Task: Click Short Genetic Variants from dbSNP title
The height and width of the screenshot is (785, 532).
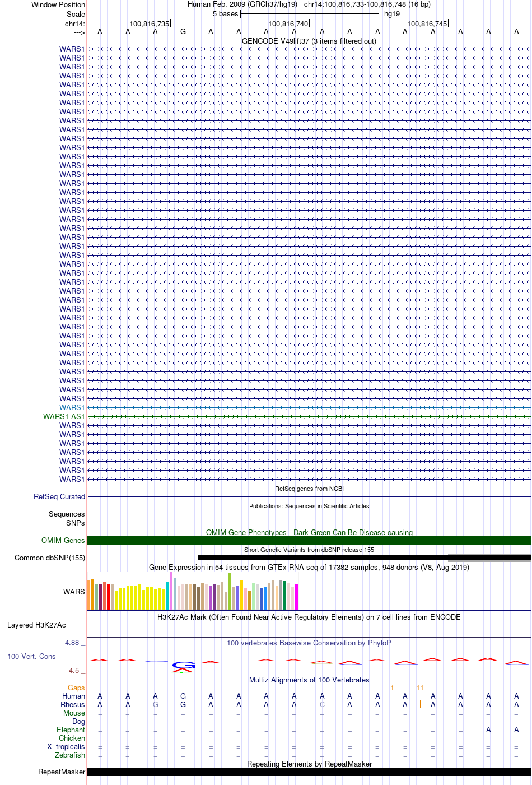Action: tap(309, 550)
